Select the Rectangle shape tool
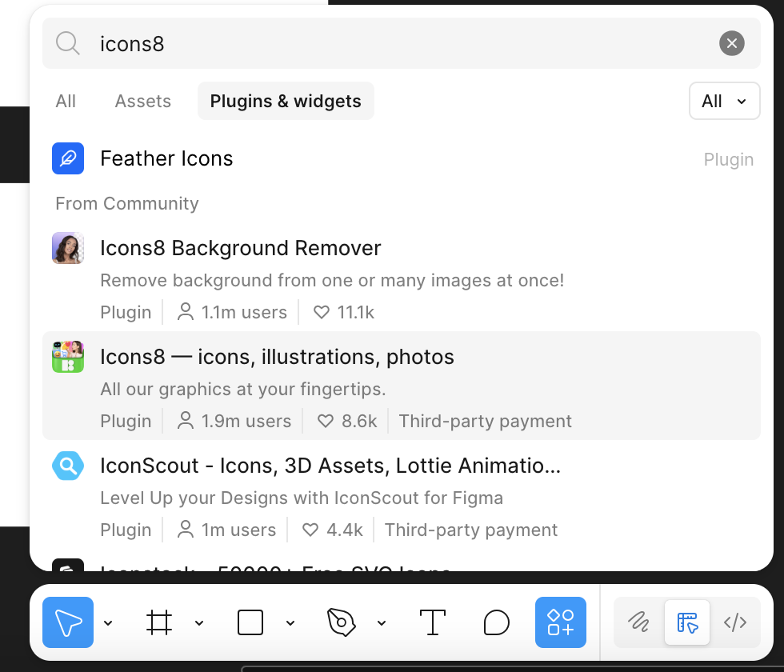This screenshot has height=672, width=784. tap(250, 622)
